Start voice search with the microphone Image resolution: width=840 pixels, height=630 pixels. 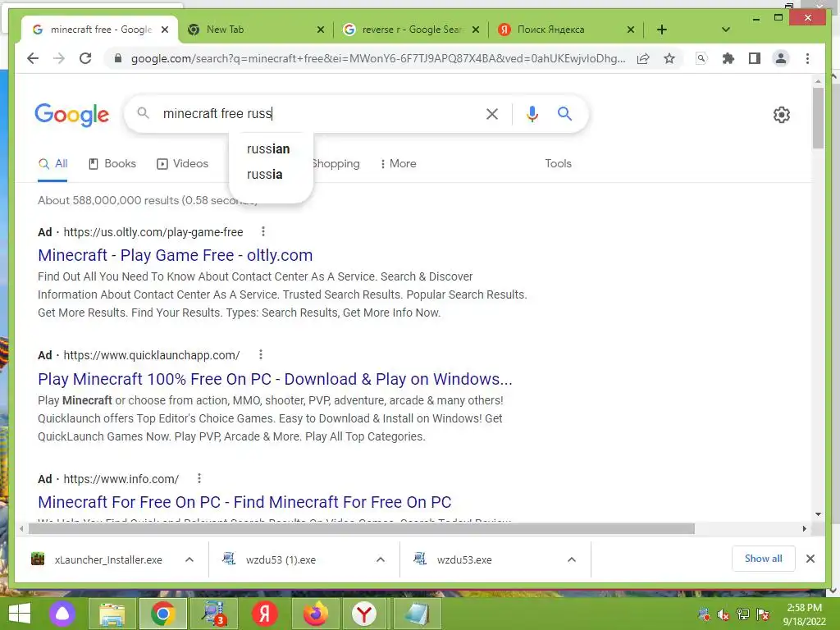tap(532, 113)
